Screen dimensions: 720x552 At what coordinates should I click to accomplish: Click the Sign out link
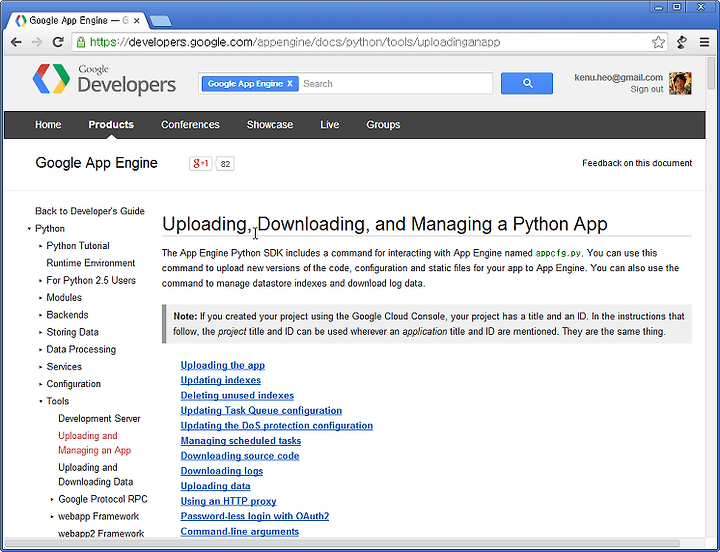click(x=647, y=89)
